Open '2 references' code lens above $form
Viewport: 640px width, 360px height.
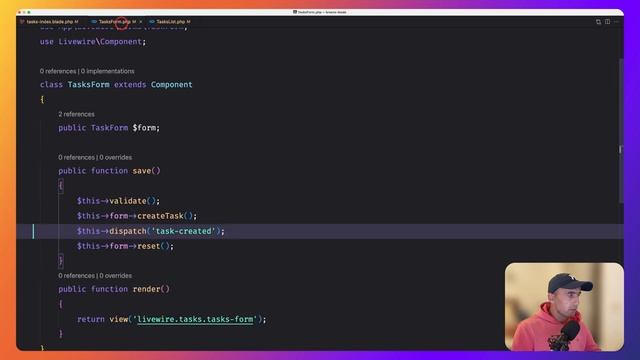76,114
